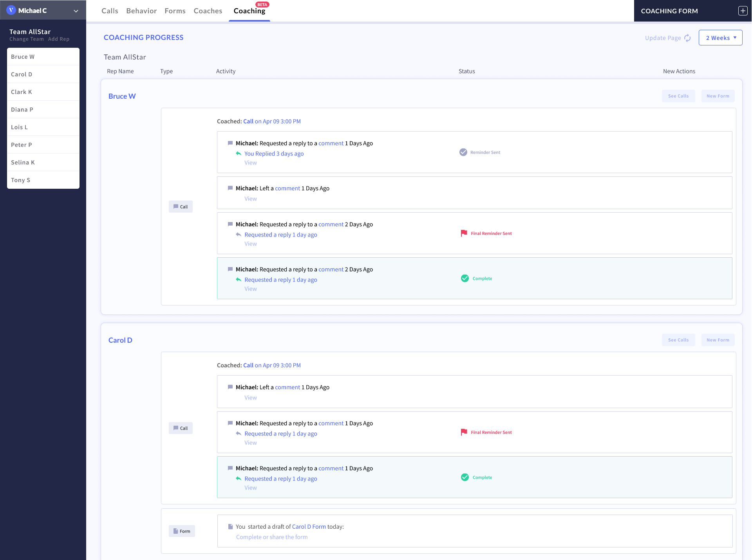The height and width of the screenshot is (560, 752).
Task: Click Bruce W's green Complete checkmark icon
Action: click(x=465, y=278)
